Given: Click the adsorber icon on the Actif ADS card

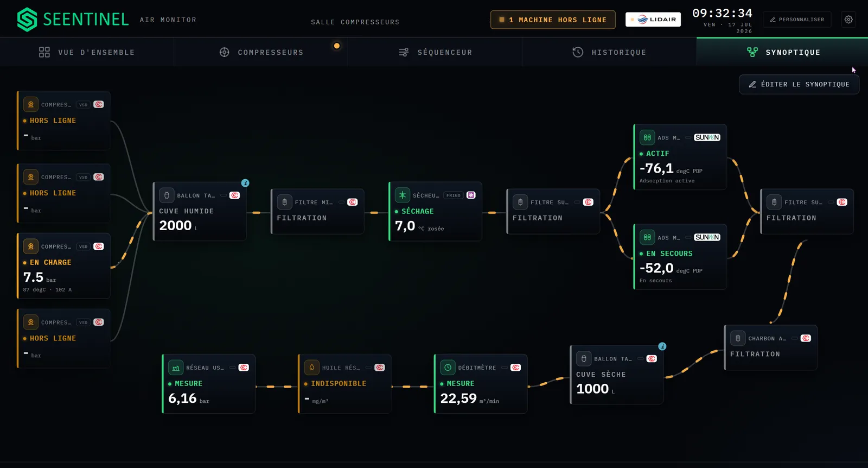Looking at the screenshot, I should pos(647,137).
